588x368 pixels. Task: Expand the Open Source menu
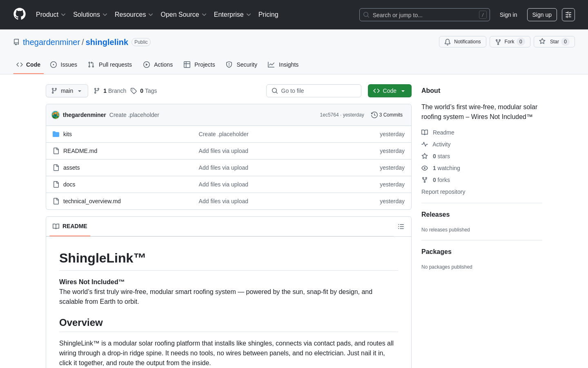[x=184, y=15]
